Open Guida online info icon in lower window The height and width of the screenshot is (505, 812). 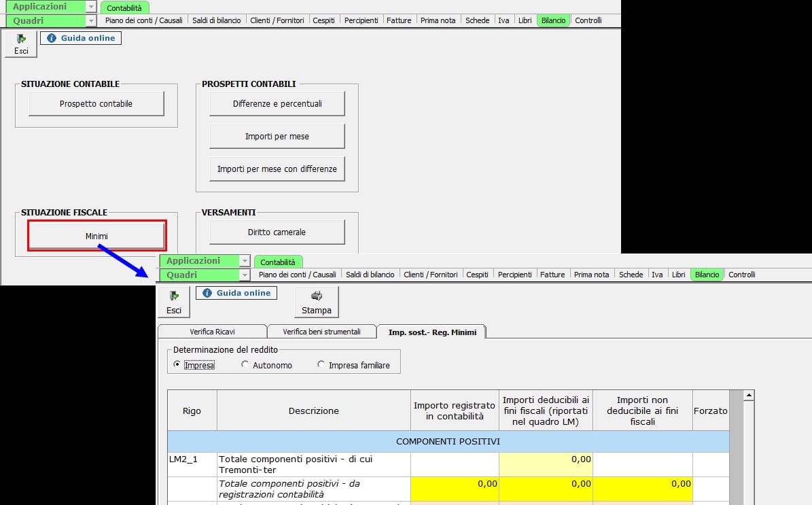(x=207, y=293)
